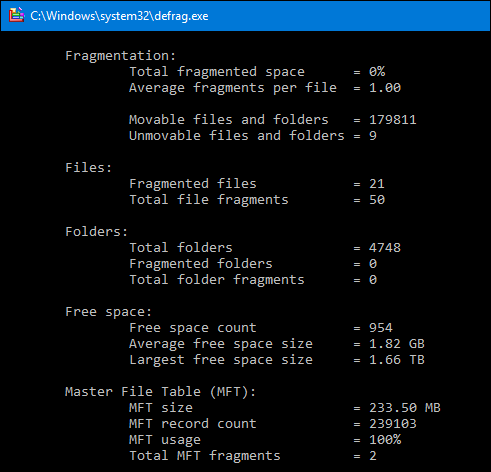This screenshot has width=491, height=472.
Task: Select the Fragmented files label
Action: click(x=193, y=184)
